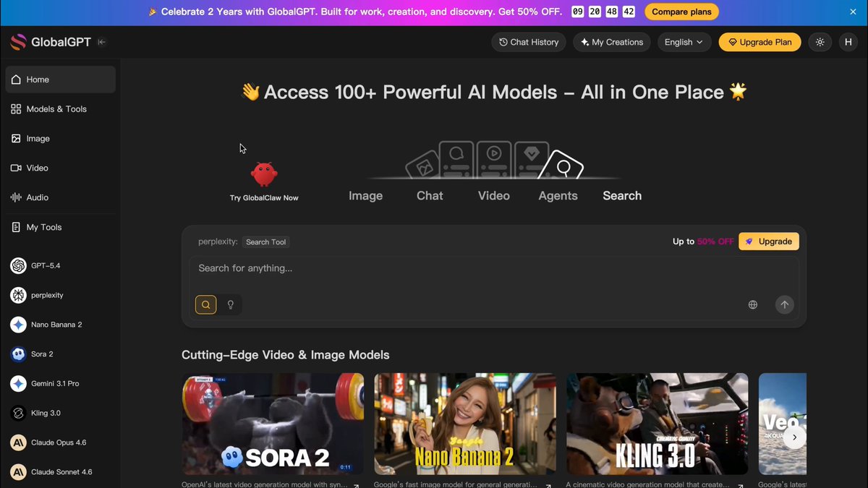Select the Sora 2 model icon in sidebar
Image resolution: width=868 pixels, height=488 pixels.
pyautogui.click(x=19, y=354)
